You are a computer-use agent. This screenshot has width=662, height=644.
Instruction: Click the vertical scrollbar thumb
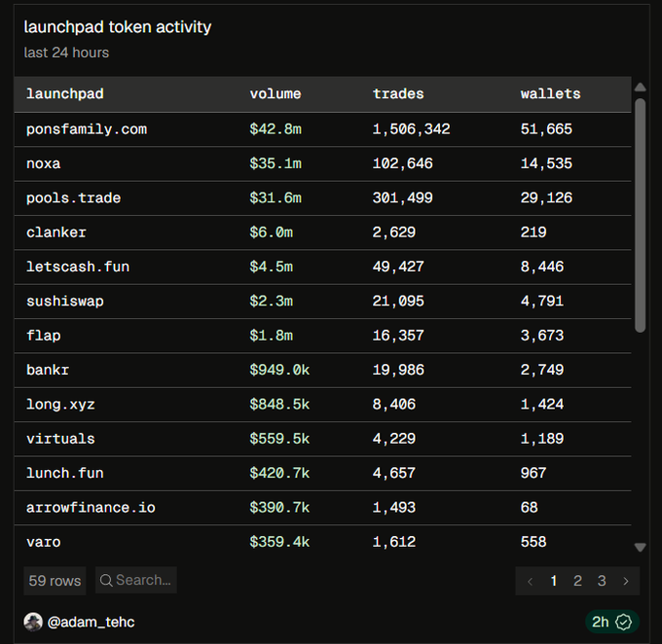click(x=640, y=215)
